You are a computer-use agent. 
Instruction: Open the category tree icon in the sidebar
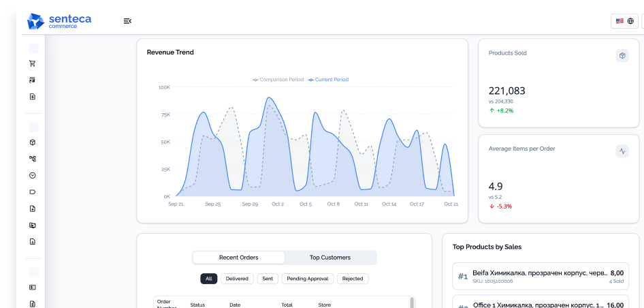point(33,159)
